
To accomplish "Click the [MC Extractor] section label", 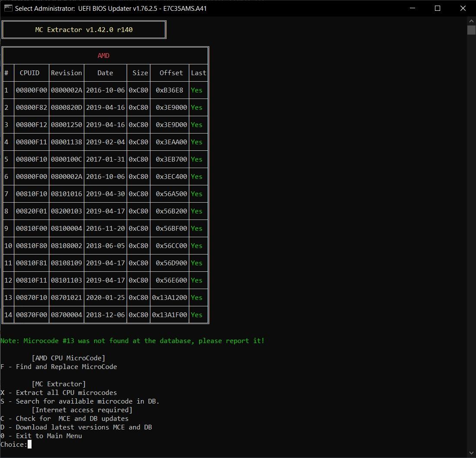I will click(x=59, y=384).
